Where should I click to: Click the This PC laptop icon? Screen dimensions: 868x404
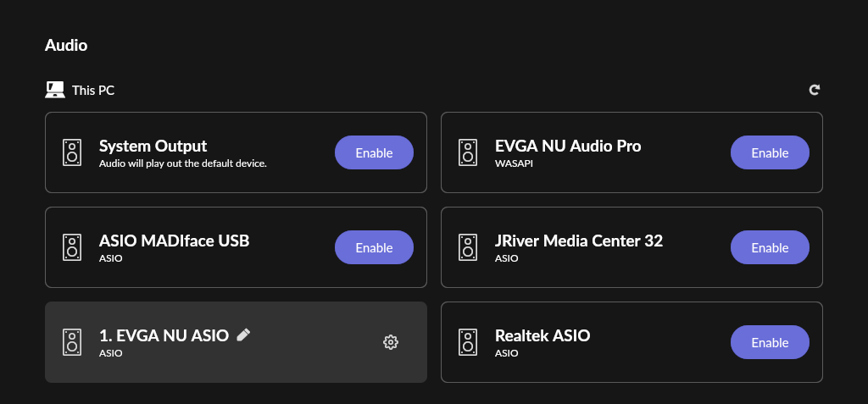[55, 90]
